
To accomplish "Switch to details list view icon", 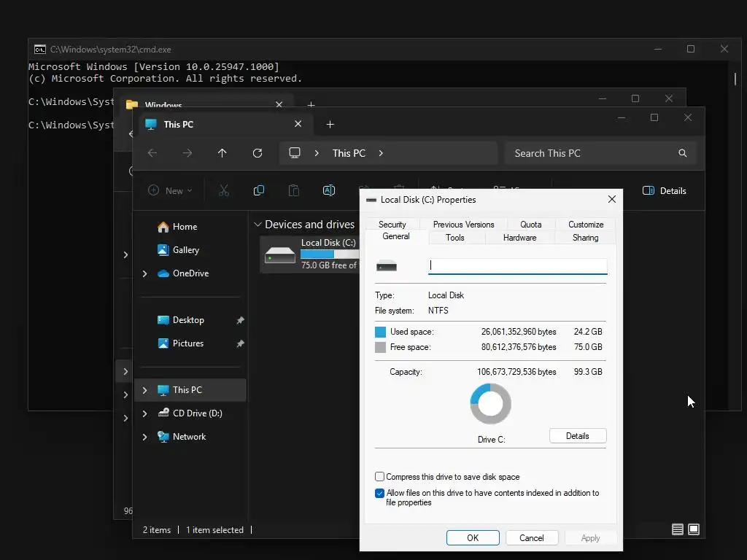I will [x=677, y=529].
